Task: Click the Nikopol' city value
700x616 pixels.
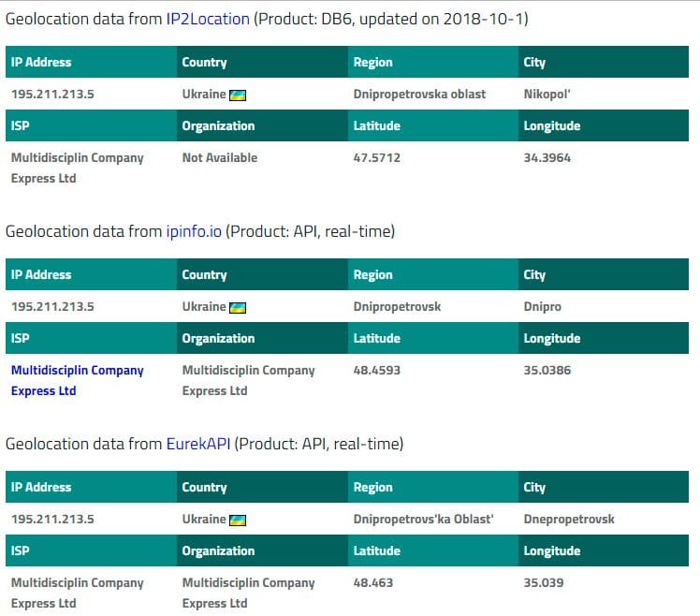Action: click(547, 95)
